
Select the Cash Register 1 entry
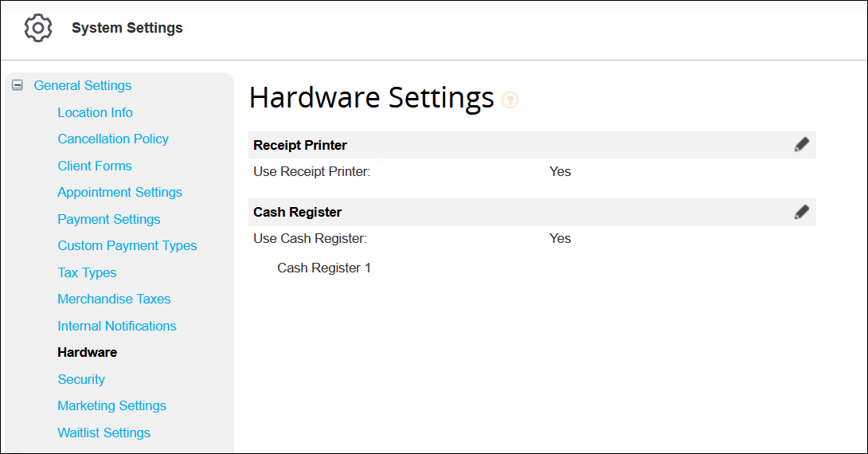pos(324,268)
